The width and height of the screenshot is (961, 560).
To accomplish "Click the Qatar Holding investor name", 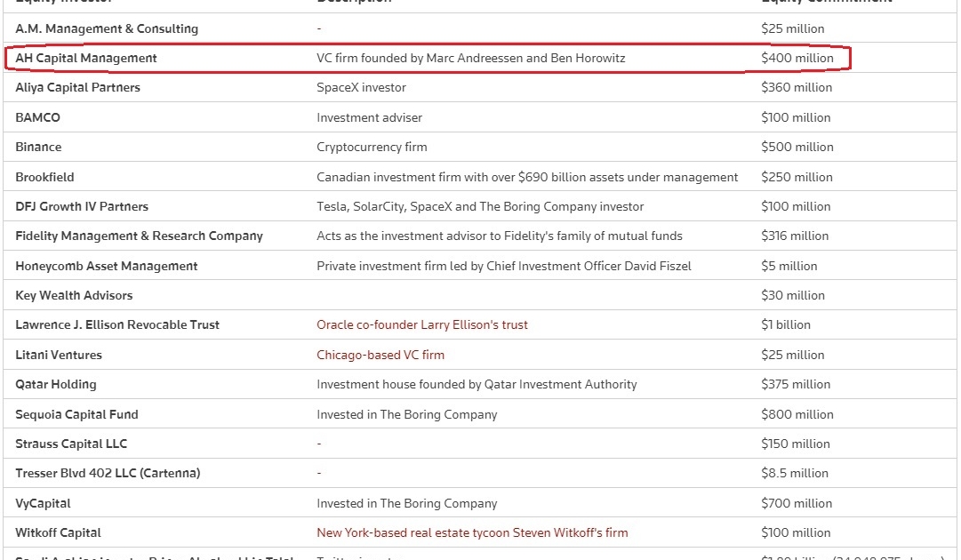I will 56,384.
